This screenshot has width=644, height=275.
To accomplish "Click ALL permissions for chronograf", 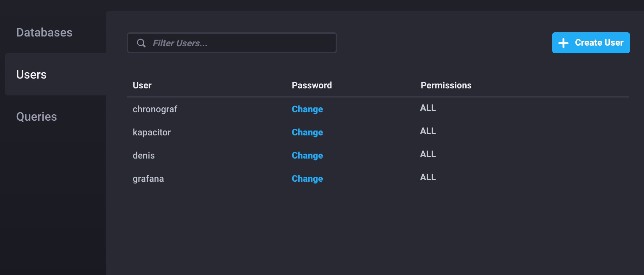I will [x=428, y=108].
